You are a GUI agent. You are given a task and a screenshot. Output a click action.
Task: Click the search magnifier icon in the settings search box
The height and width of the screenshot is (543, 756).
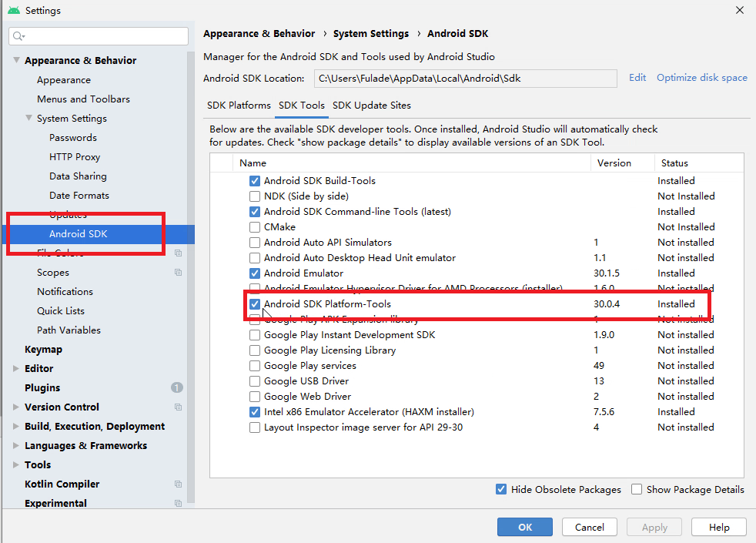[x=18, y=36]
